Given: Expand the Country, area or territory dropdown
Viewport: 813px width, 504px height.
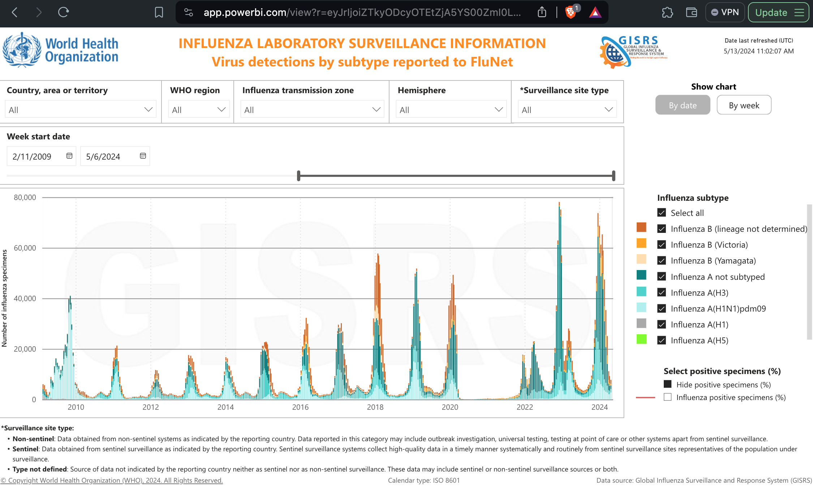Looking at the screenshot, I should tap(80, 109).
